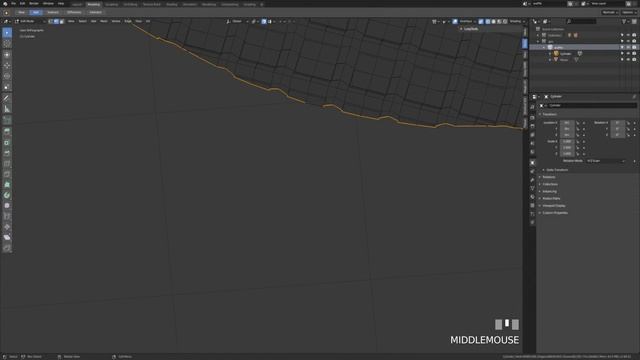Set selection mode to Difference
This screenshot has height=360, width=640.
[74, 12]
